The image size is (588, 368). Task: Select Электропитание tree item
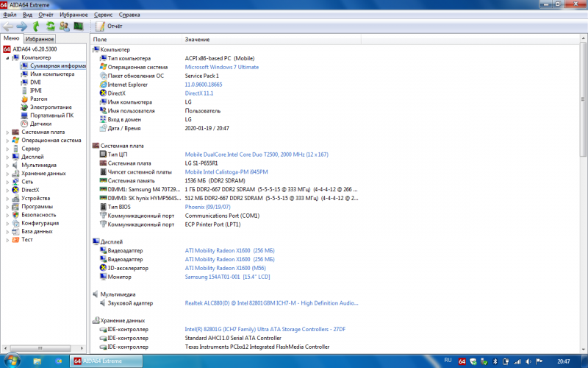click(x=46, y=107)
